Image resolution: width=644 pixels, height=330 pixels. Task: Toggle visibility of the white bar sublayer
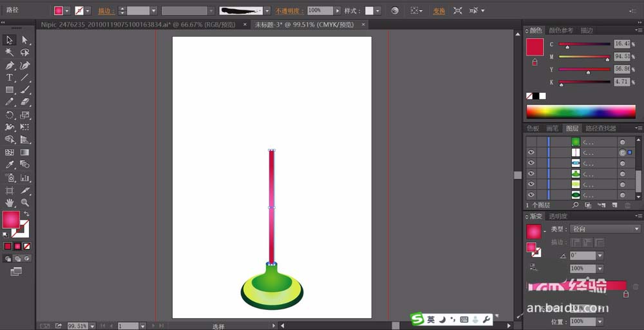tap(531, 153)
